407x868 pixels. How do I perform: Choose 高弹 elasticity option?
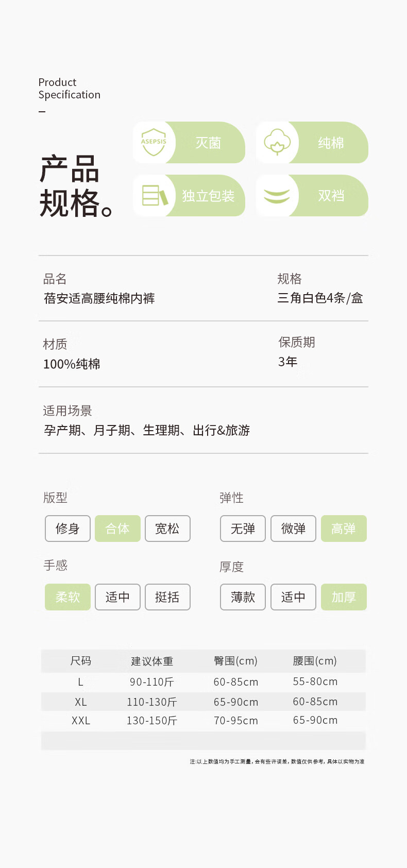(344, 529)
